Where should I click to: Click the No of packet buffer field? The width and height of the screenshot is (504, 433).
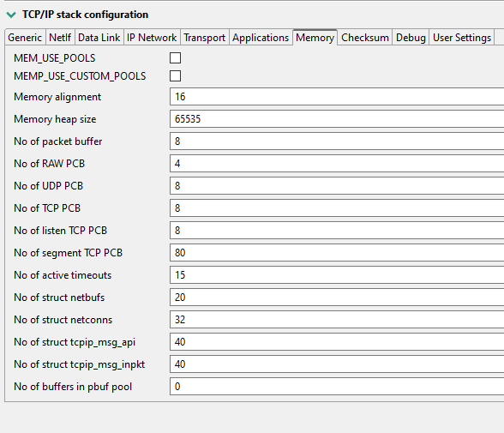coord(337,141)
